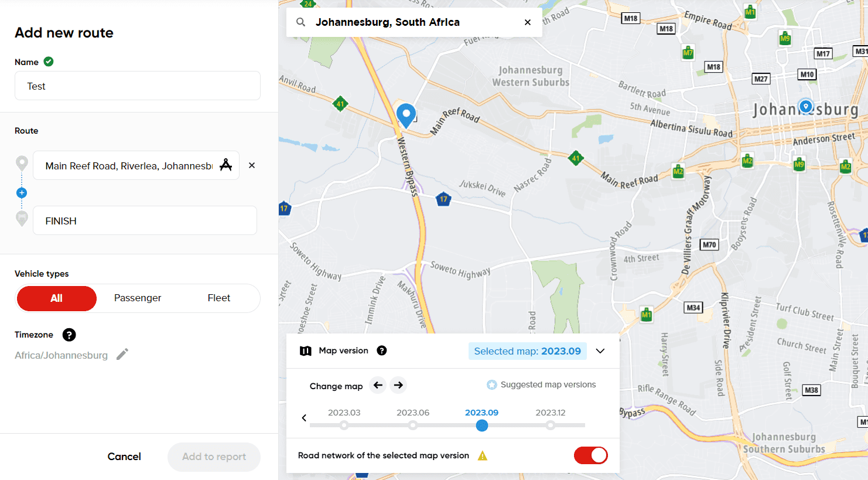Select the 2023.12 map version on timeline
Image resolution: width=868 pixels, height=480 pixels.
click(551, 425)
